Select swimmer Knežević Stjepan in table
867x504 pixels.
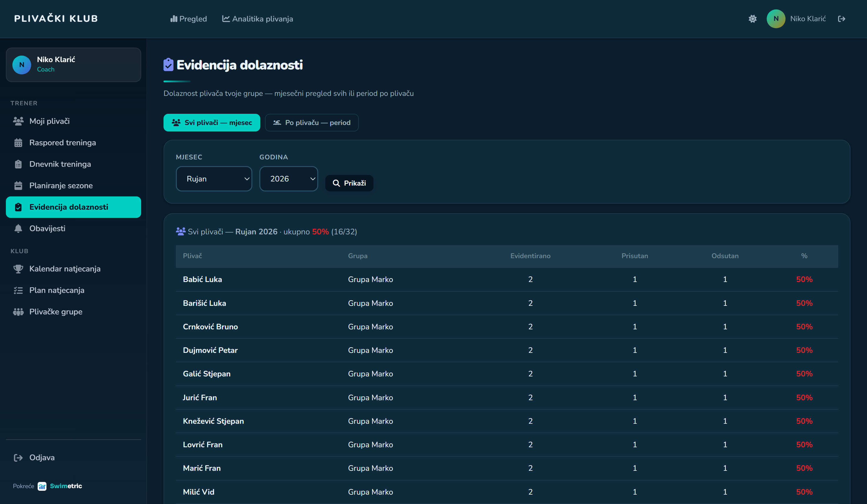(213, 421)
